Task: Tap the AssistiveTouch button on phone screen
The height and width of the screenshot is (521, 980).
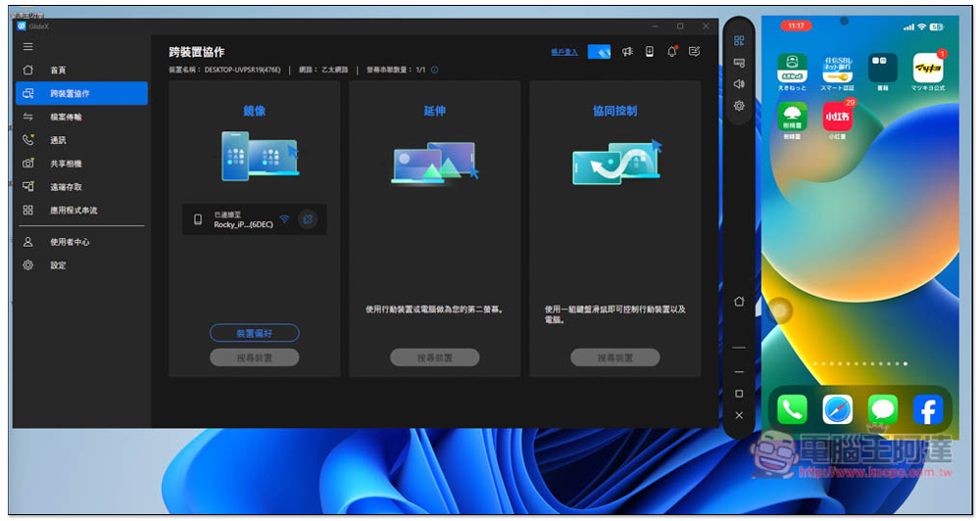Action: click(x=779, y=309)
